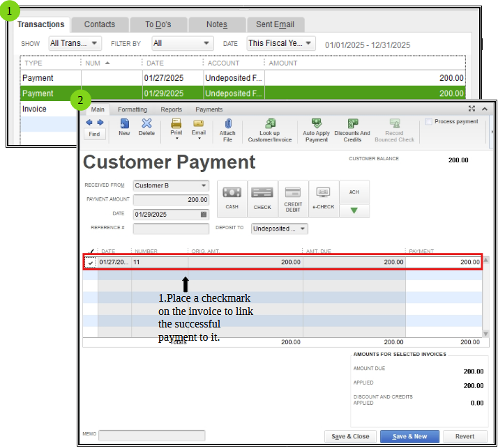
Task: Toggle select-all checkmark column header
Action: pyautogui.click(x=91, y=252)
